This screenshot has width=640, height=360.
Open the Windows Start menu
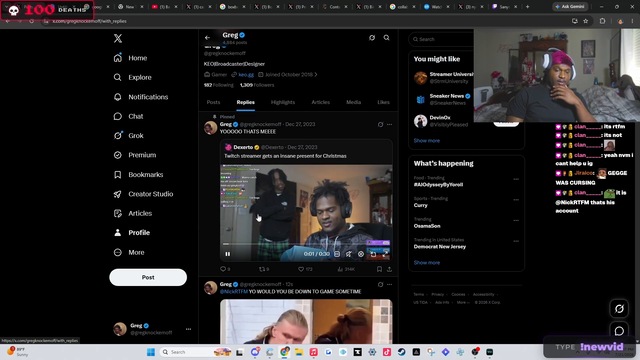pyautogui.click(x=151, y=352)
